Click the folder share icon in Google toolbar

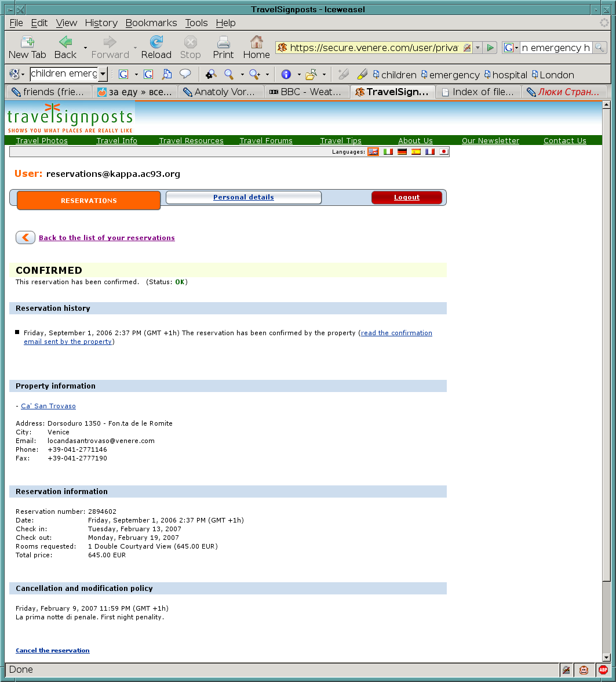[311, 74]
